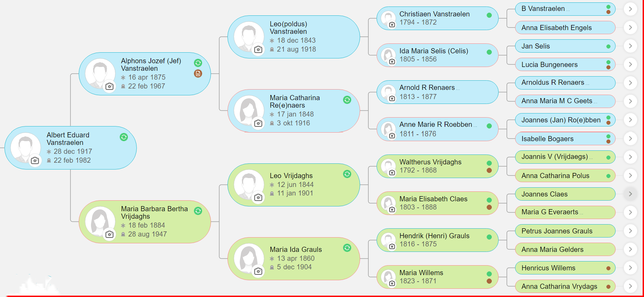This screenshot has height=297, width=644.
Task: Click green sync icon on Maria Barbara Bertha Vrijdaghs
Action: click(x=198, y=211)
